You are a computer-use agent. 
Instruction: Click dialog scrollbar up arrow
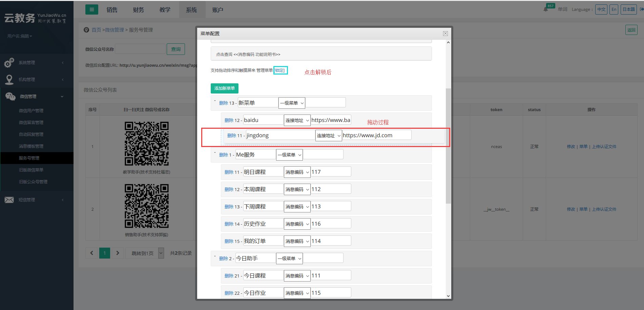pos(448,42)
